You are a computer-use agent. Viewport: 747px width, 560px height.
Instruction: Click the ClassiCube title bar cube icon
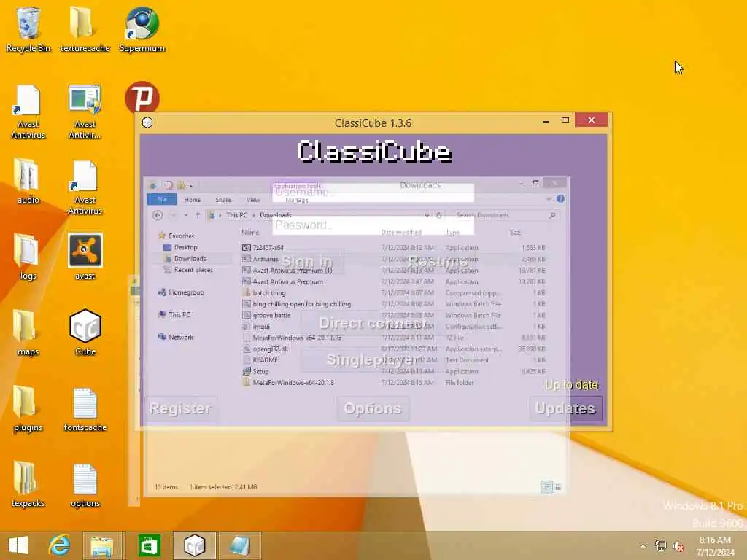(x=147, y=122)
